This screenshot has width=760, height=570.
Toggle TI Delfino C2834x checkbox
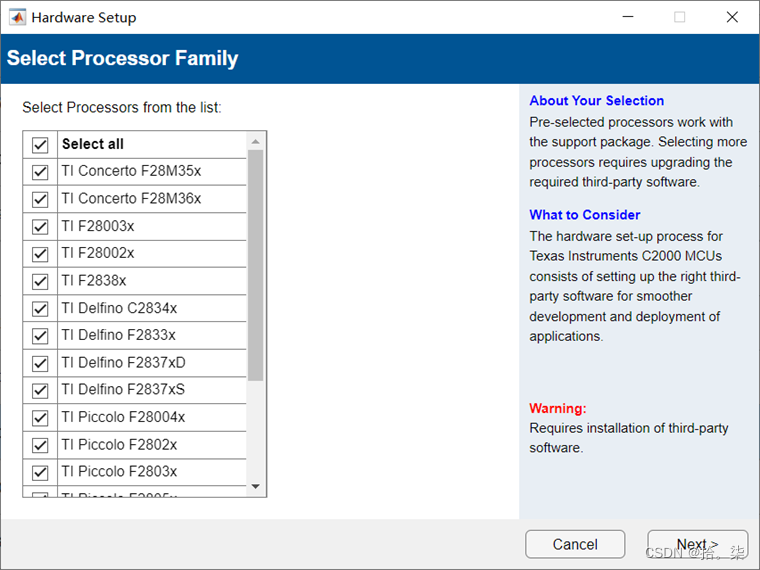(40, 308)
